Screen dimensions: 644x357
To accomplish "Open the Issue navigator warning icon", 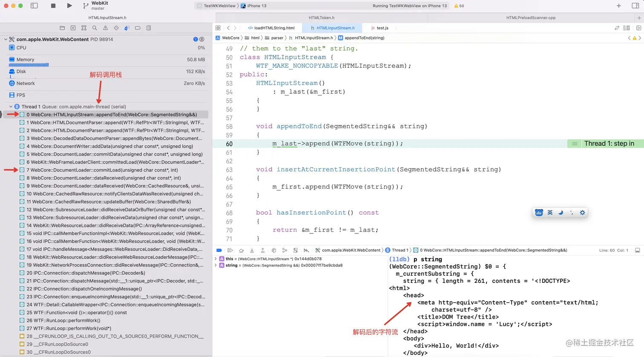I will [x=105, y=28].
